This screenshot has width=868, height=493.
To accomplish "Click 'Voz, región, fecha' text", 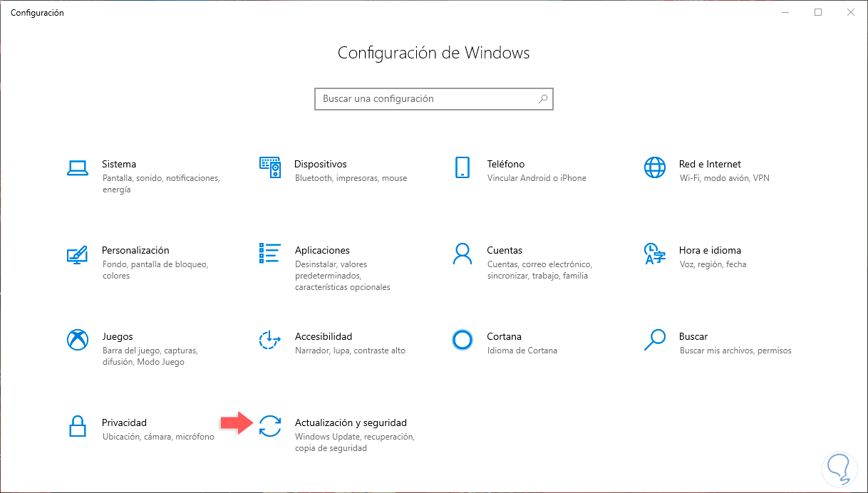I will click(713, 264).
